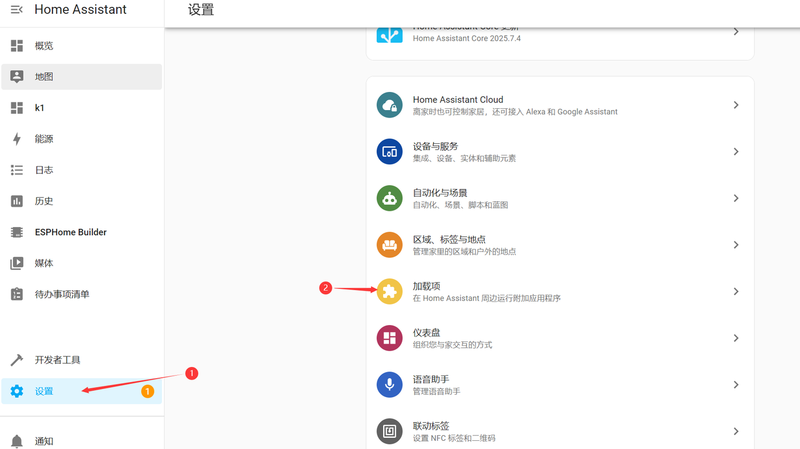This screenshot has height=449, width=800.
Task: Click the 联动标签 NFC icon
Action: [x=389, y=431]
